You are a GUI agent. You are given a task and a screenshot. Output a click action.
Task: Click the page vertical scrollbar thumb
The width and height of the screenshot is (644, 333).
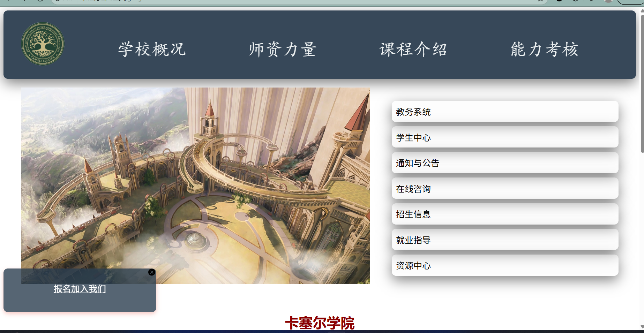pyautogui.click(x=642, y=84)
